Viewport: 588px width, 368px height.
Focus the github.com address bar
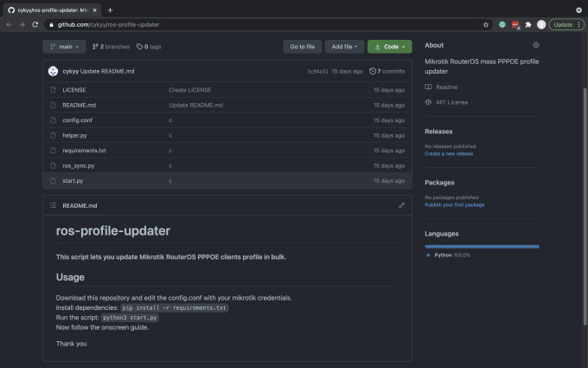point(268,24)
